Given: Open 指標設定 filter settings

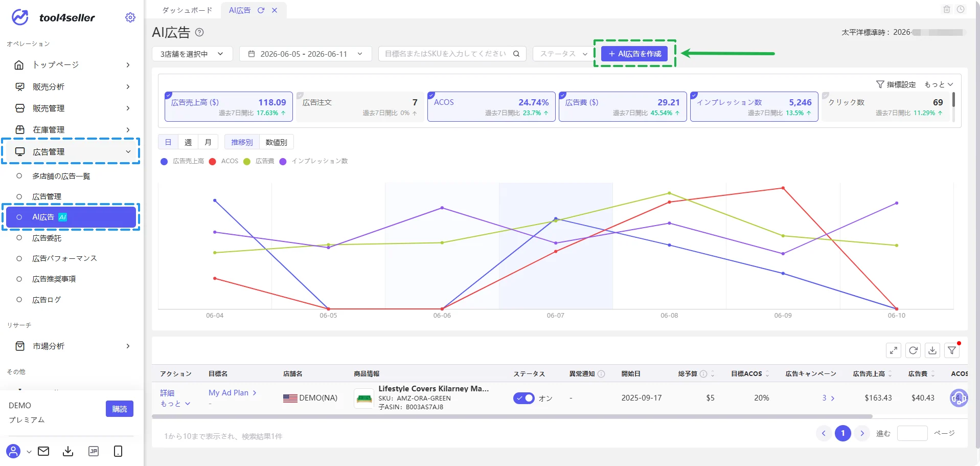Looking at the screenshot, I should point(896,84).
